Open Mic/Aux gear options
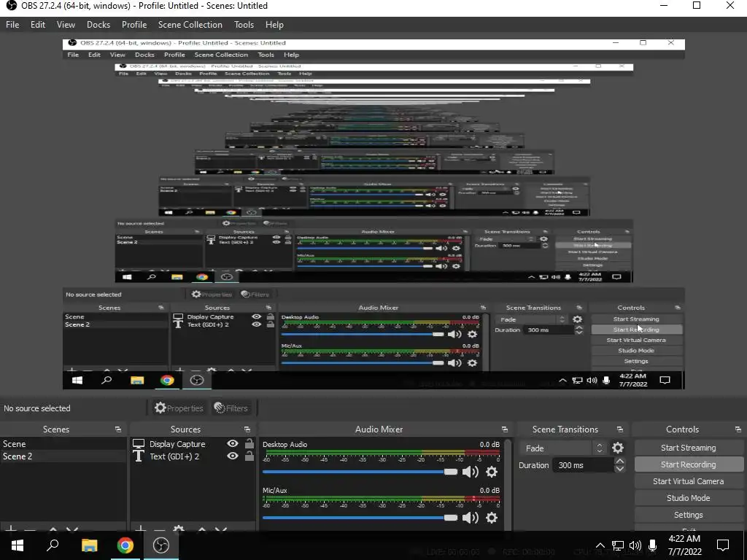 (x=492, y=518)
